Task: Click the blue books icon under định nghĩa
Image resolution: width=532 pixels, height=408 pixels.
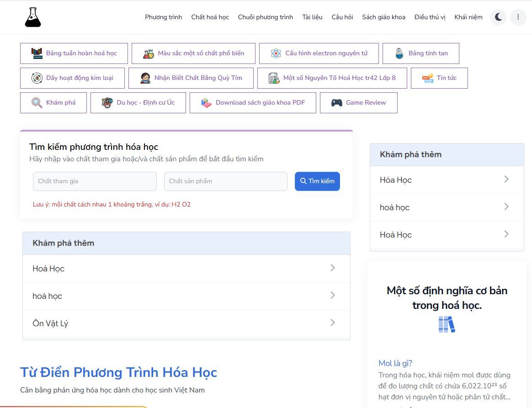Action: (447, 324)
